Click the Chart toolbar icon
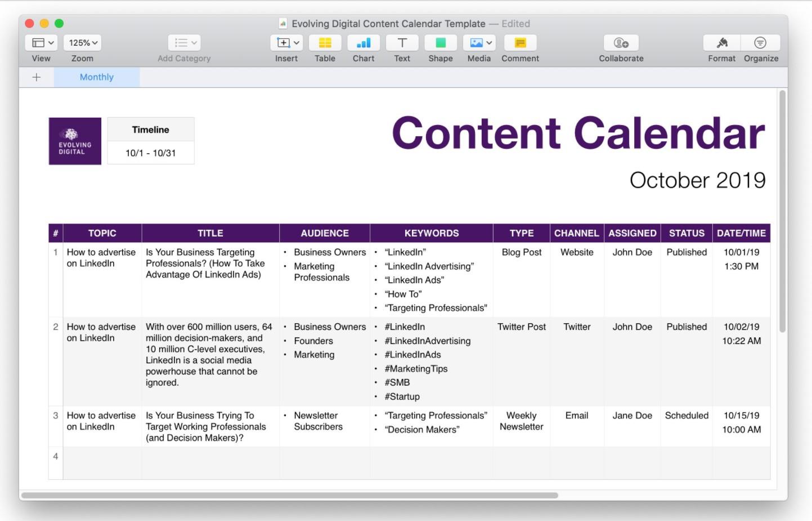This screenshot has width=812, height=521. pyautogui.click(x=364, y=43)
